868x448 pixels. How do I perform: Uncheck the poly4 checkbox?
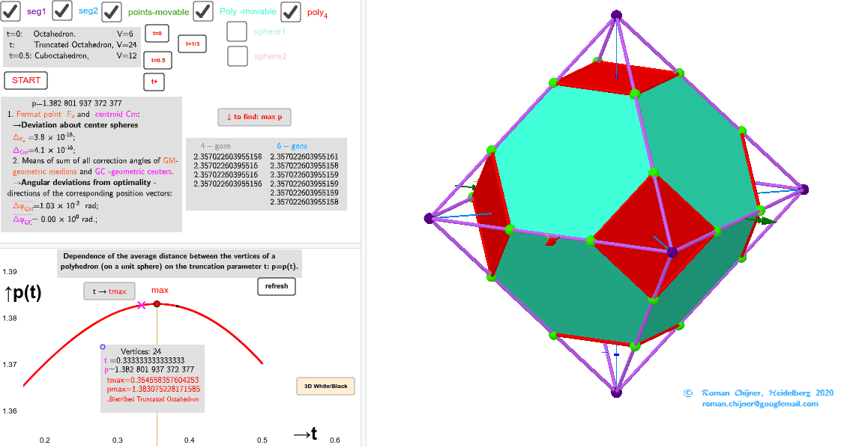pos(291,11)
